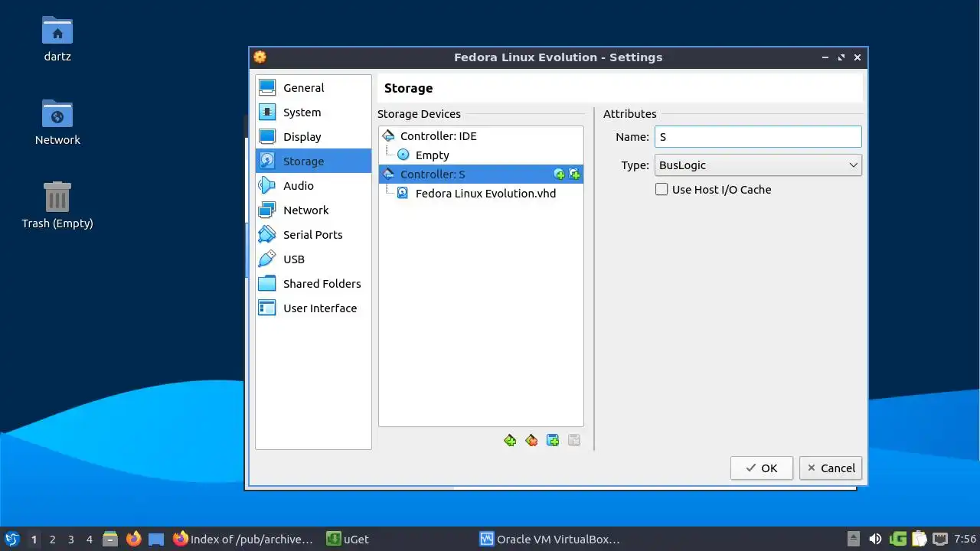This screenshot has width=980, height=551.
Task: Select Fedora Linux Evolution.vhd disk entry
Action: pos(481,194)
